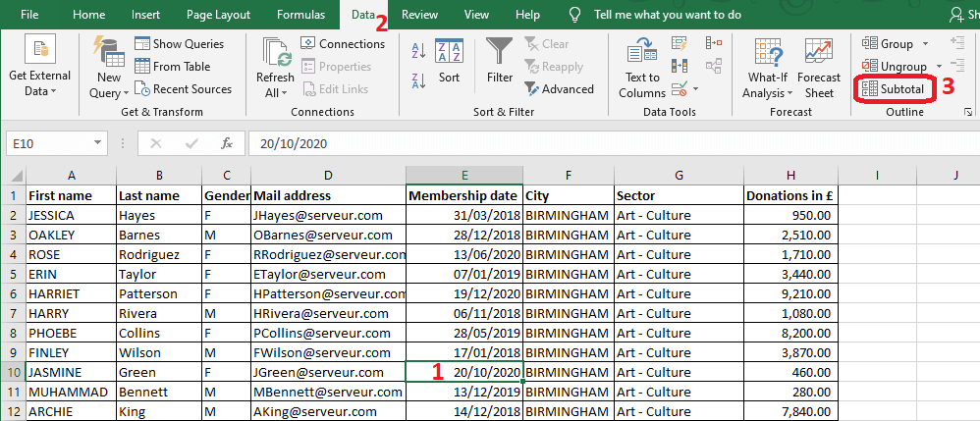This screenshot has width=980, height=421.
Task: Click the Subtotal button in Outline
Action: (895, 88)
